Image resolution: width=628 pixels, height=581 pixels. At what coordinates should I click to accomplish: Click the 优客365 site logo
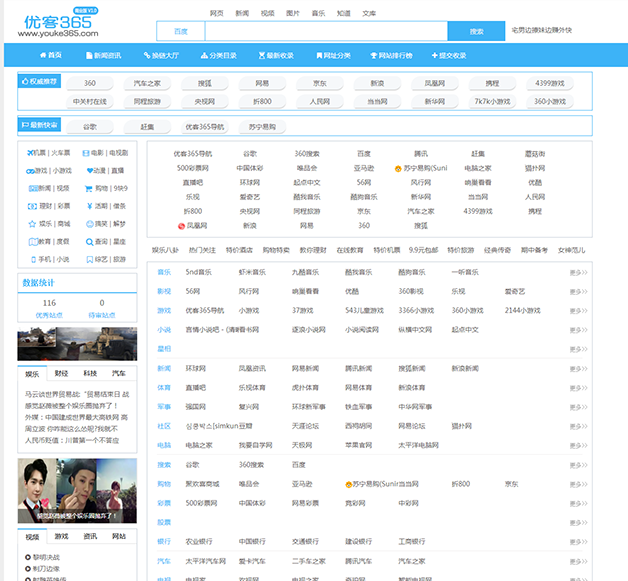[x=58, y=23]
